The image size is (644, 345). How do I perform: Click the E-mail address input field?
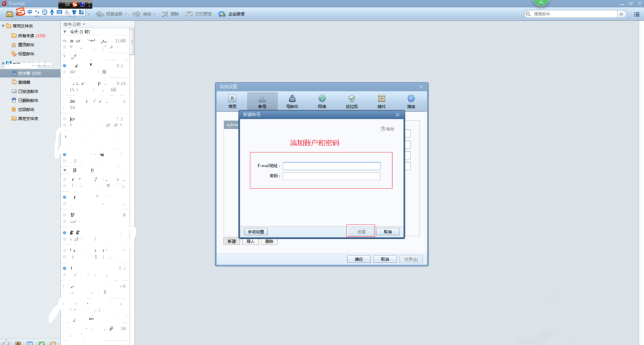[332, 166]
